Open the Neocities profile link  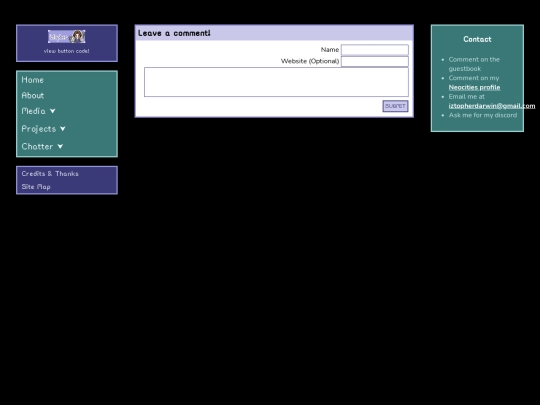(474, 87)
